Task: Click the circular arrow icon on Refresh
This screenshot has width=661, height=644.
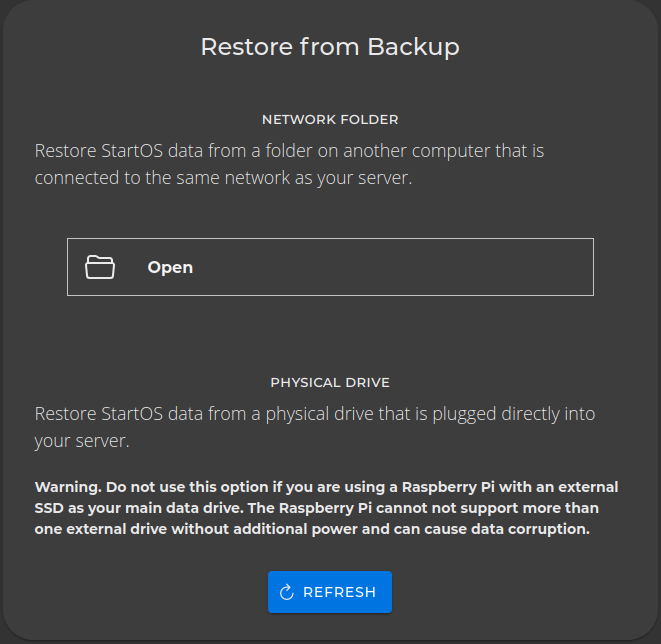Action: click(x=287, y=592)
